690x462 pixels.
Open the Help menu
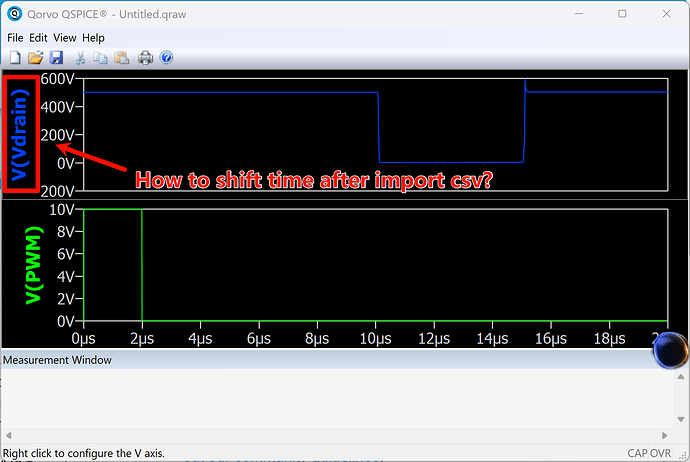[x=93, y=38]
